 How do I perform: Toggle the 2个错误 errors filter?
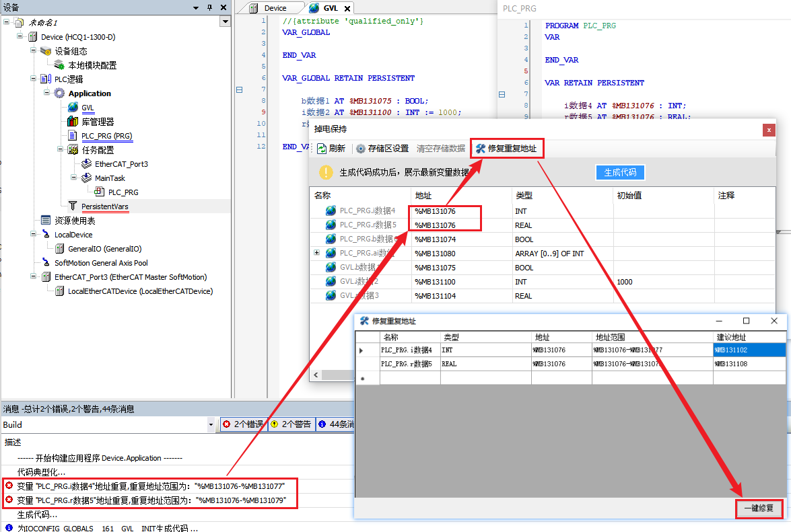coord(243,424)
